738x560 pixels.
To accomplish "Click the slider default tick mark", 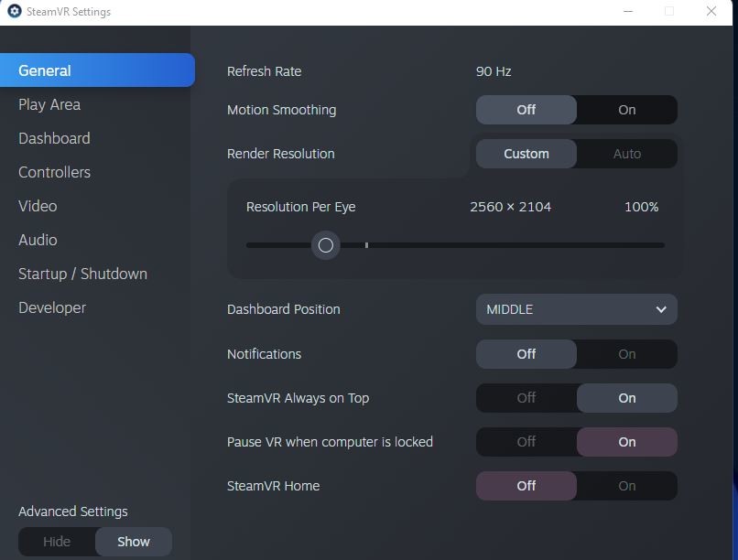I will (x=366, y=245).
